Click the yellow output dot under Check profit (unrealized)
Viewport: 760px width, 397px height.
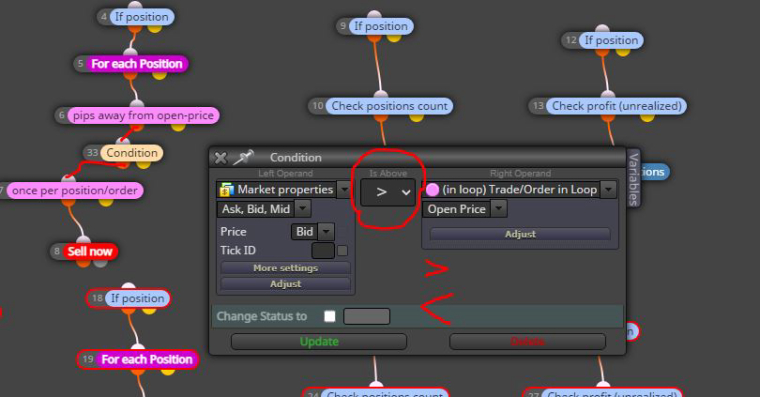pos(647,117)
